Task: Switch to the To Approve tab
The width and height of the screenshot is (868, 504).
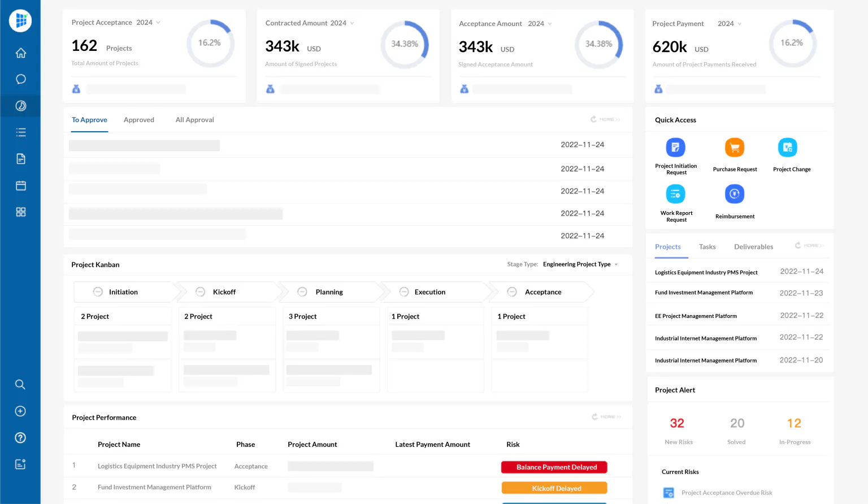Action: [x=89, y=120]
